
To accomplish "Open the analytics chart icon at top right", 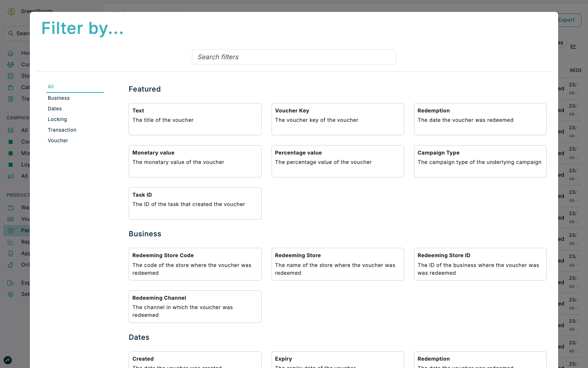I will tap(573, 46).
